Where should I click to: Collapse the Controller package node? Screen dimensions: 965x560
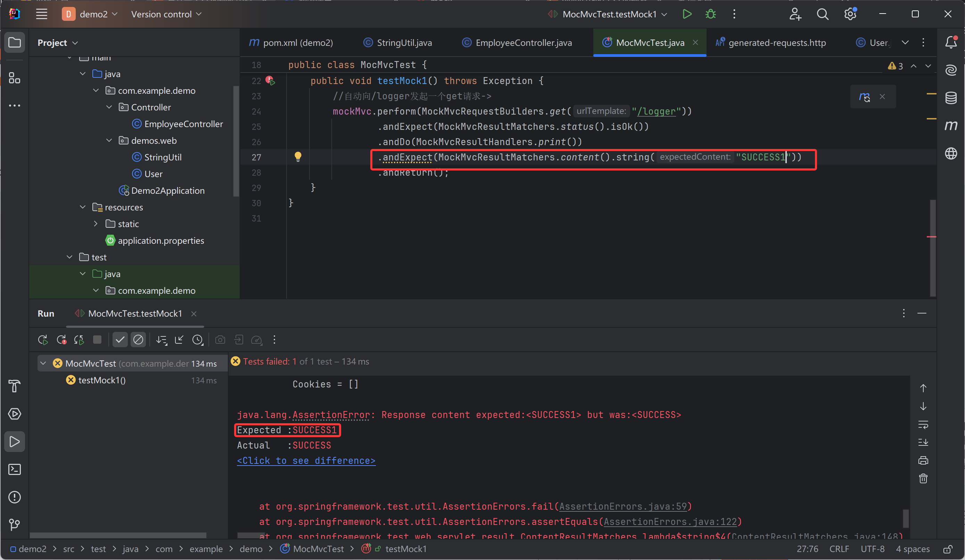pos(109,107)
